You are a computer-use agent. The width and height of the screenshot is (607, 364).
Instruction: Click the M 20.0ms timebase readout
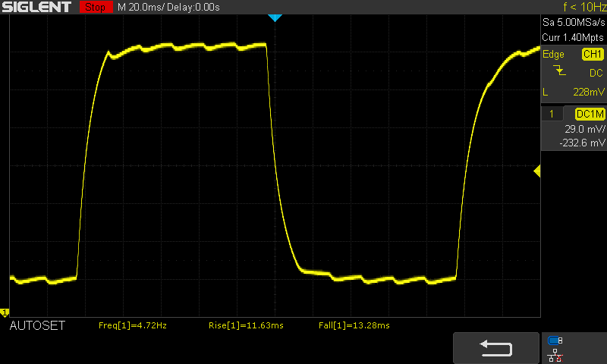click(x=141, y=8)
